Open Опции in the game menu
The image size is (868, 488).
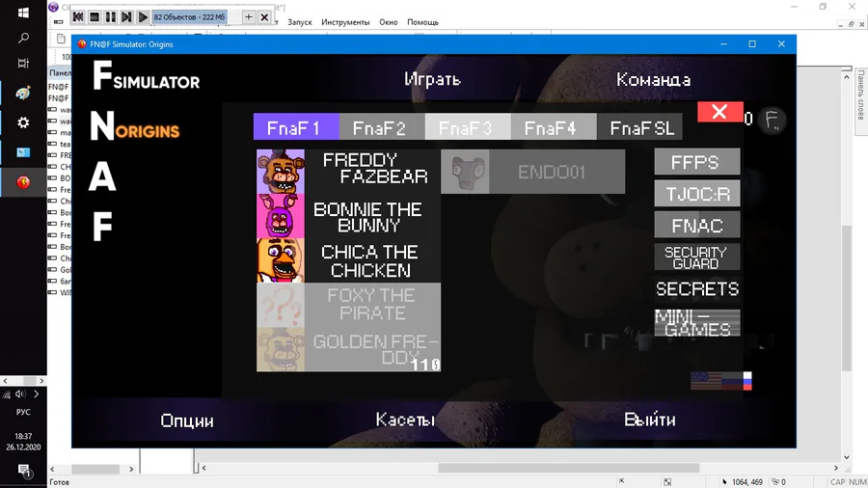click(186, 420)
